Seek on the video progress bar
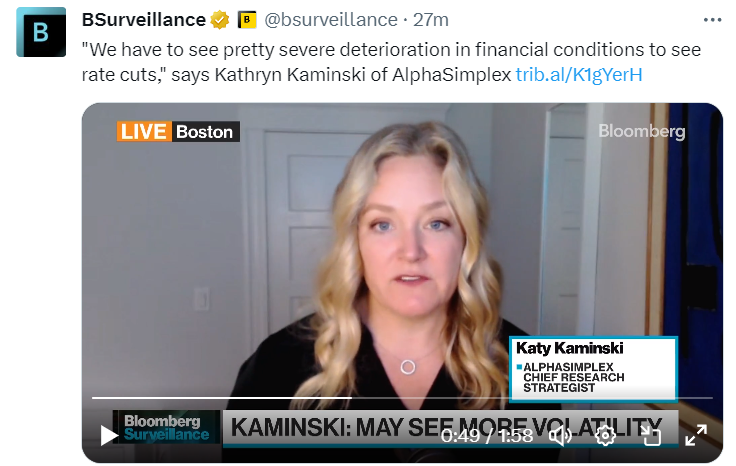 click(402, 397)
